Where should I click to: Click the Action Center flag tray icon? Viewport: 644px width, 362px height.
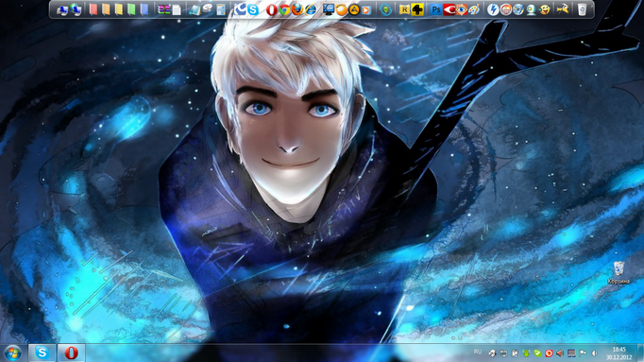583,353
